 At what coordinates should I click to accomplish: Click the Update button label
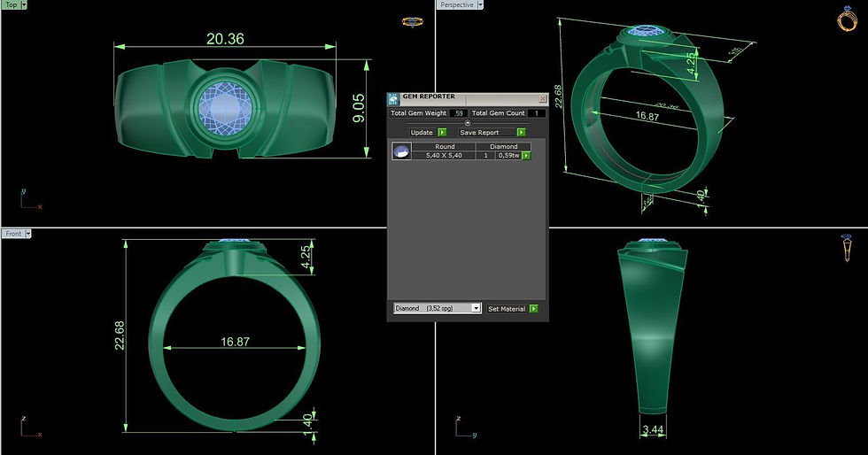422,132
